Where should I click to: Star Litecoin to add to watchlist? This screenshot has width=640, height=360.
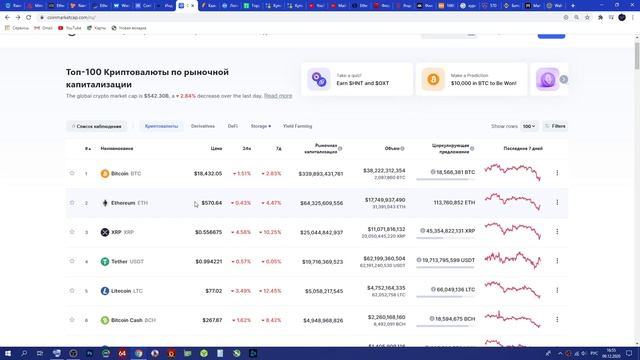72,291
